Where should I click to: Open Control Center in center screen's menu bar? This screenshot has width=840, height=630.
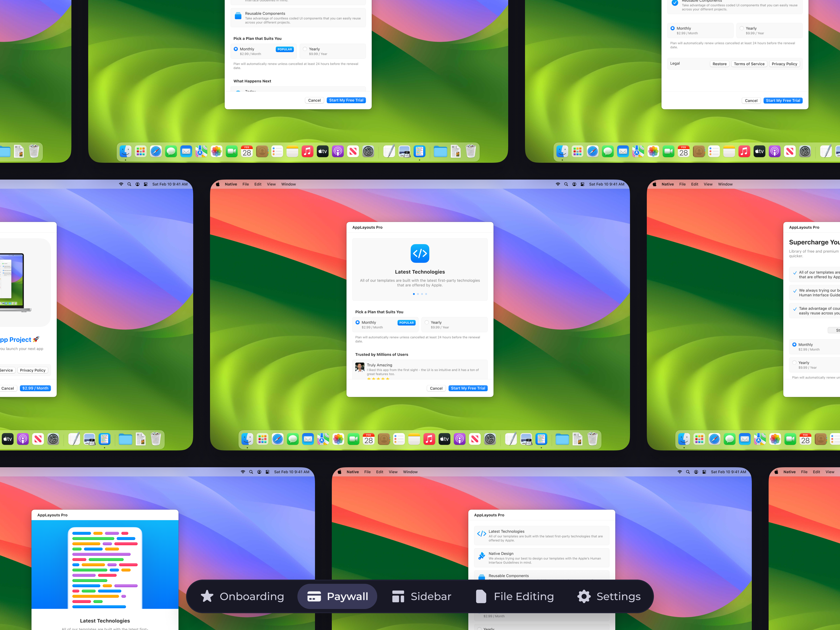582,184
